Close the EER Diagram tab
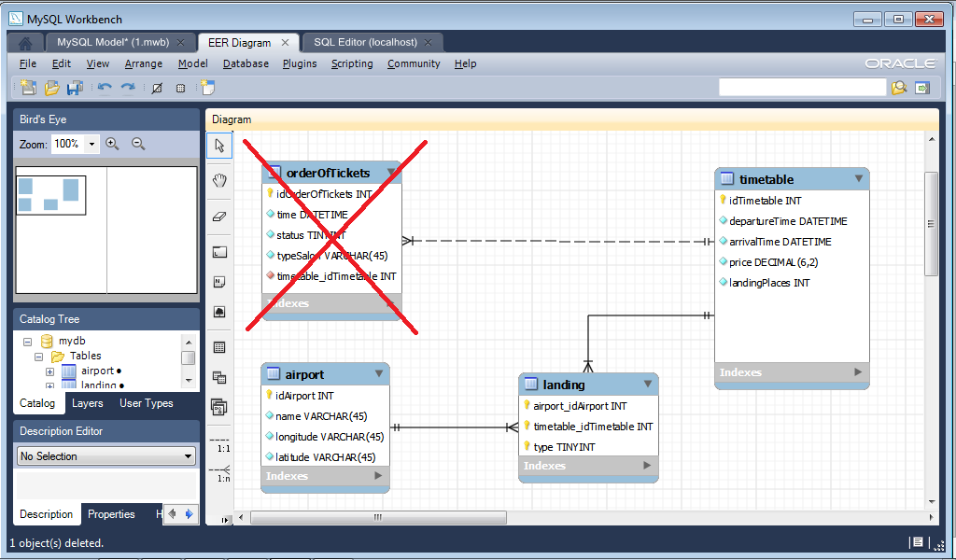The height and width of the screenshot is (560, 956). click(x=285, y=43)
